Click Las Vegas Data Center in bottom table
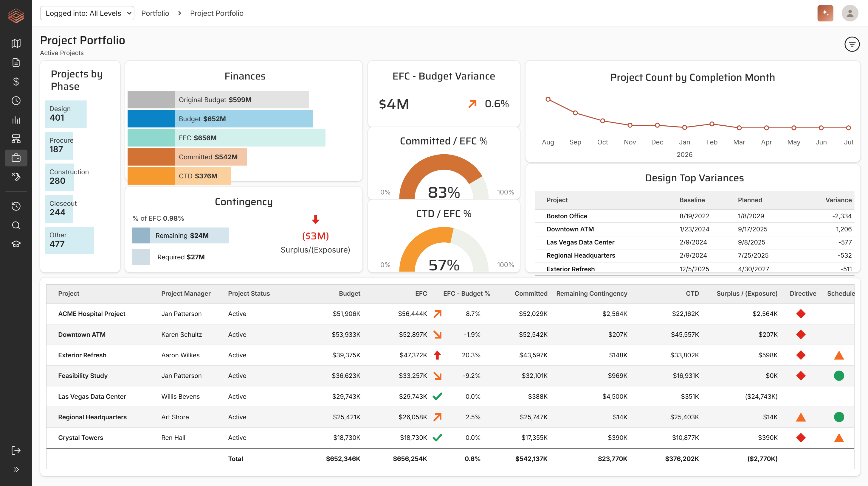This screenshot has height=486, width=868. 92,396
